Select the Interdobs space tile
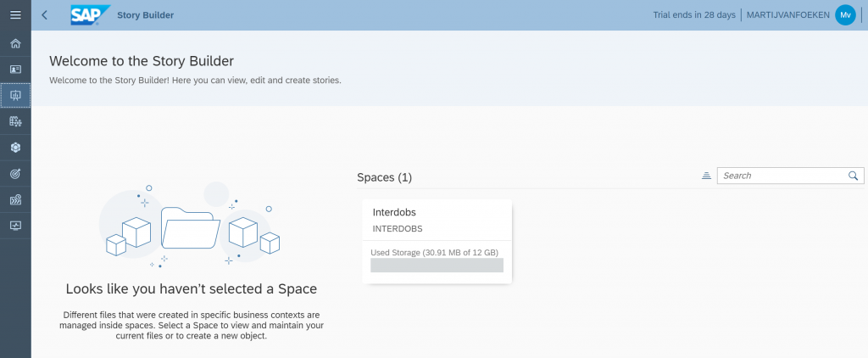The width and height of the screenshot is (868, 358). click(437, 242)
